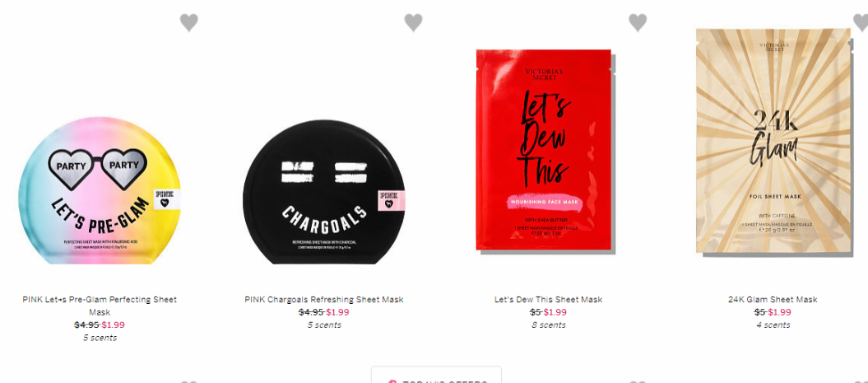
Task: View the red Let's Dew This mask image
Action: (x=545, y=152)
